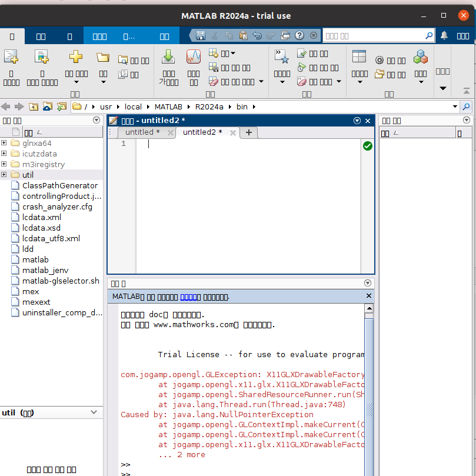Screen dimensions: 476x476
Task: Click the Save icon in quick access toolbar
Action: (201, 36)
